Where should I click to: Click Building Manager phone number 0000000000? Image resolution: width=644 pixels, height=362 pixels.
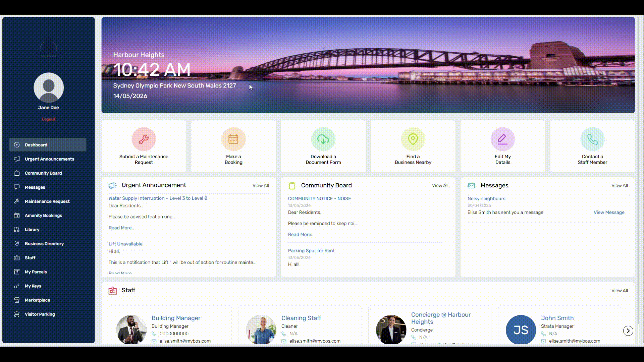(x=174, y=334)
